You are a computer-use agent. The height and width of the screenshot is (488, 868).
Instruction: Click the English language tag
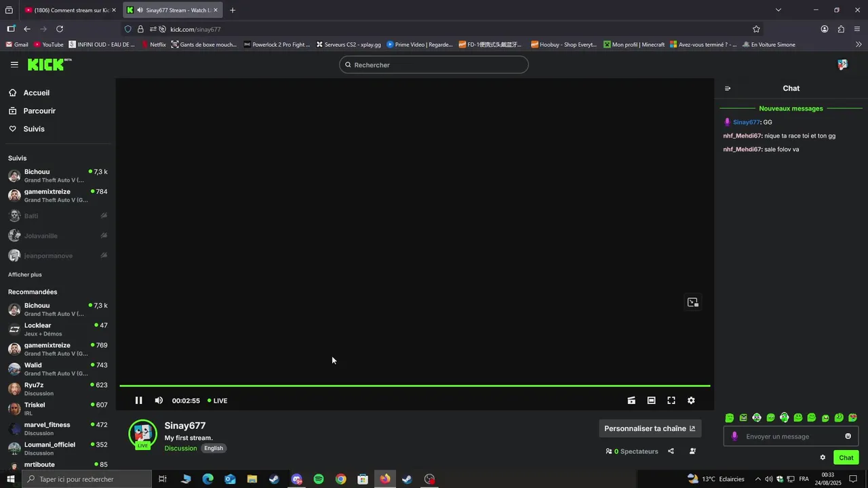(x=214, y=448)
